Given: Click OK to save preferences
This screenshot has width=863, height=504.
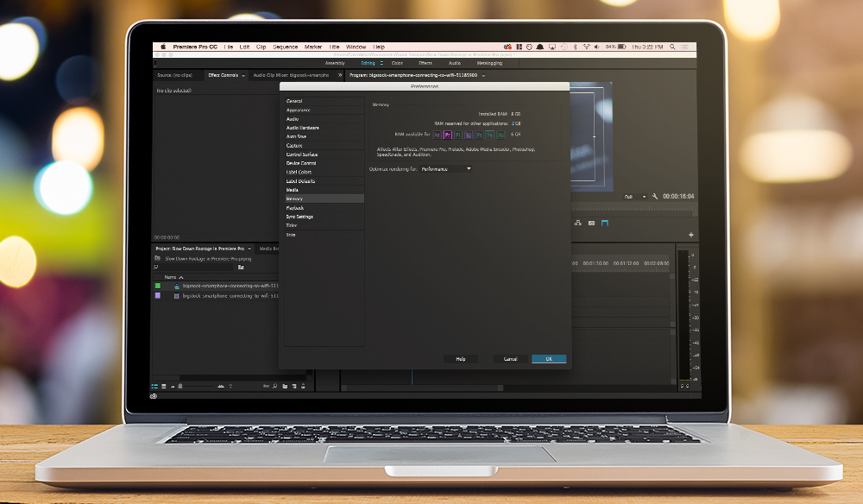Looking at the screenshot, I should point(550,358).
